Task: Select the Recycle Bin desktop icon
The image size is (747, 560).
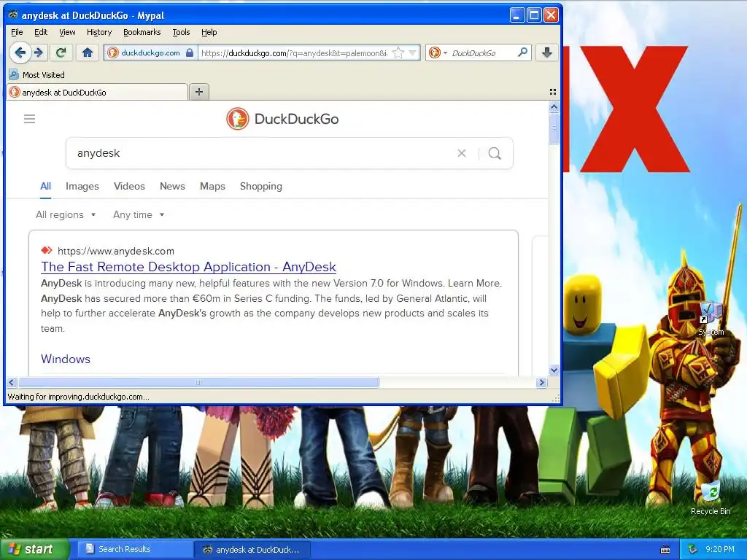Action: point(711,498)
